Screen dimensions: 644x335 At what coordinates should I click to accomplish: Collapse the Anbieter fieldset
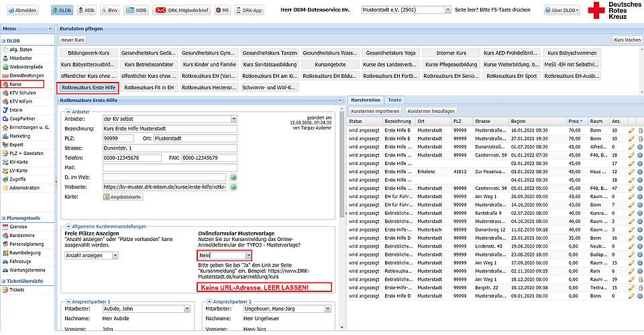[67, 111]
